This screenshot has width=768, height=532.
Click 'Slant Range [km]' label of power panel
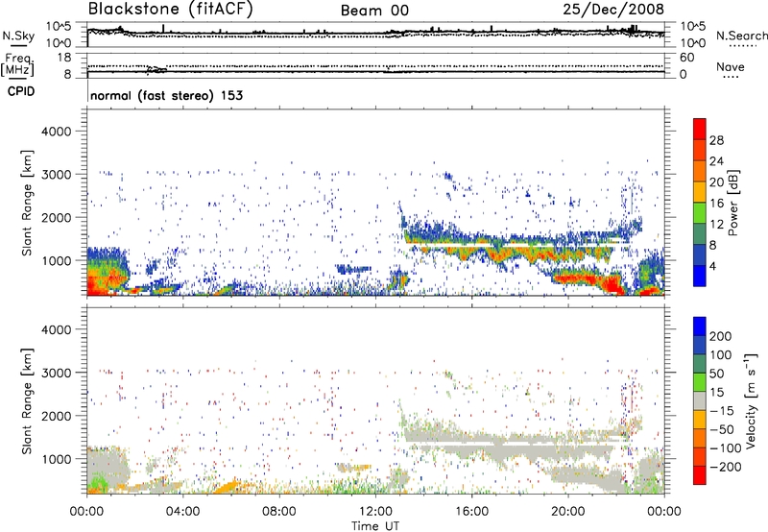pyautogui.click(x=27, y=203)
